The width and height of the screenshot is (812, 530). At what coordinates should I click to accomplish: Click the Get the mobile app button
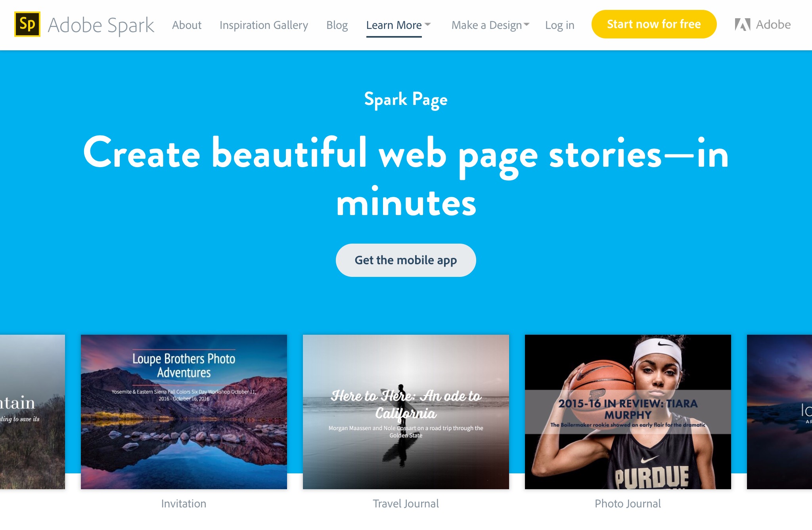click(406, 260)
